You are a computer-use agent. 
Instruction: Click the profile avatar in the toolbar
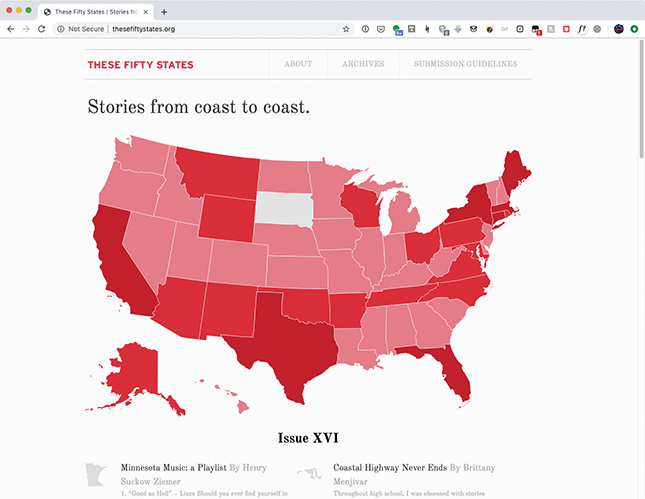[x=619, y=29]
